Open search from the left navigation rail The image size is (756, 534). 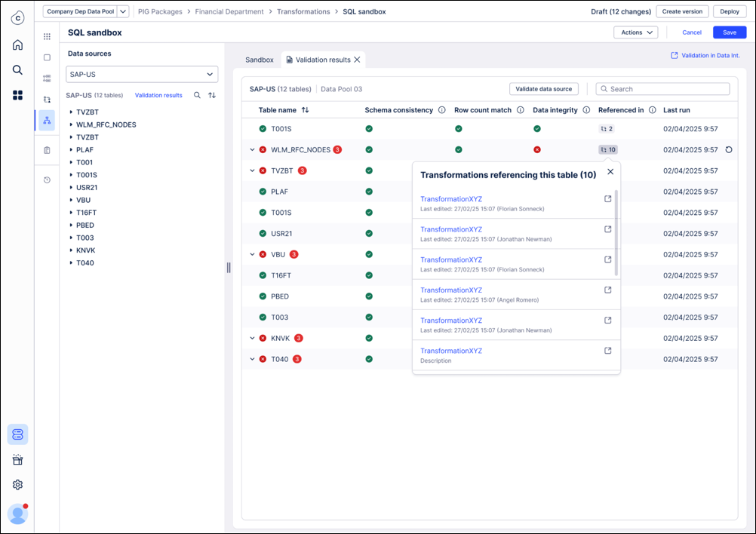click(x=17, y=70)
